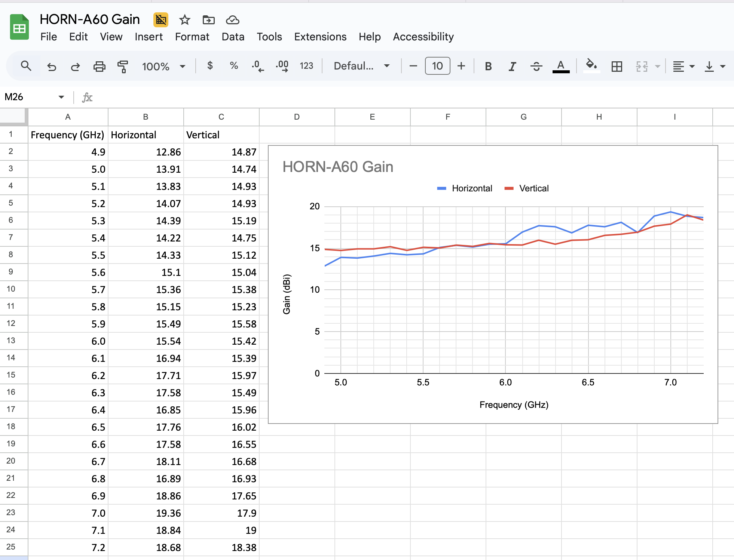Image resolution: width=734 pixels, height=560 pixels.
Task: Click format as currency button
Action: pos(210,66)
